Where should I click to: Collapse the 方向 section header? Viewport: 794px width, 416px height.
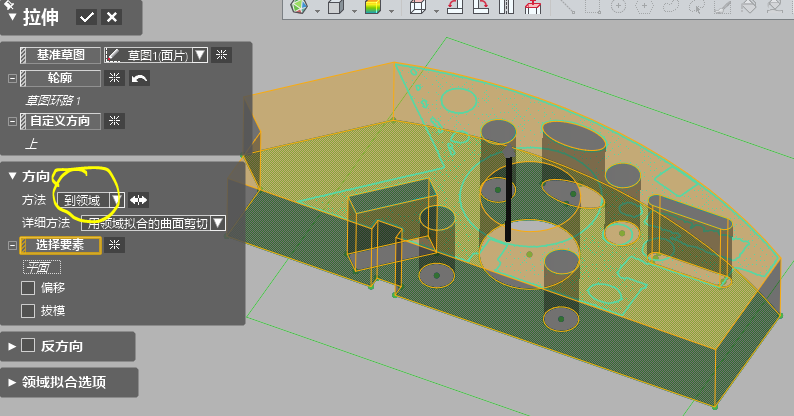tap(13, 176)
